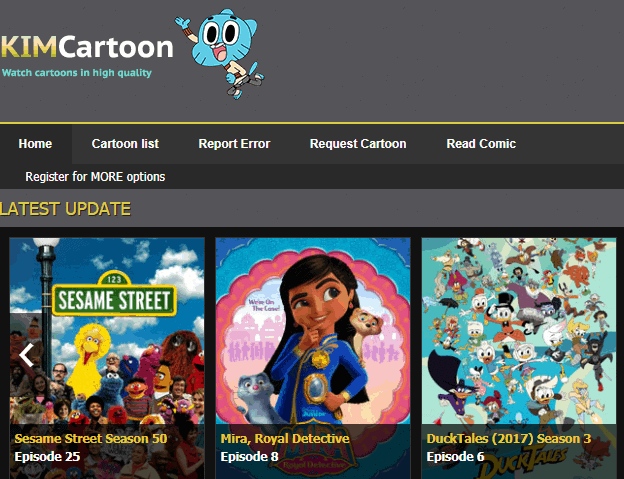Click Register for MORE options link
This screenshot has width=624, height=479.
95,177
